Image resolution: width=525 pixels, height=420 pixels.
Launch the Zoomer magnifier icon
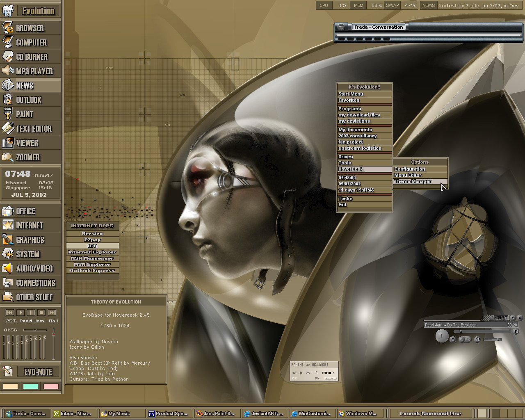pos(8,157)
